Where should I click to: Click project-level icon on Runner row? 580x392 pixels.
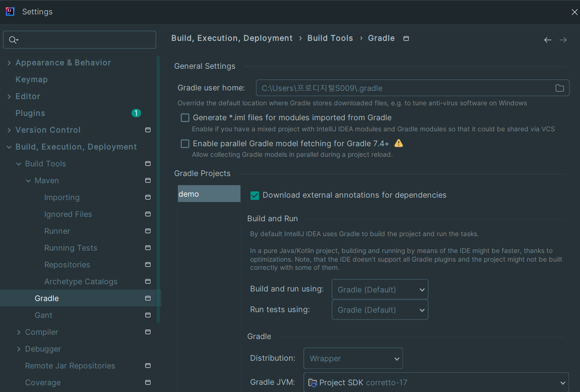pos(148,231)
